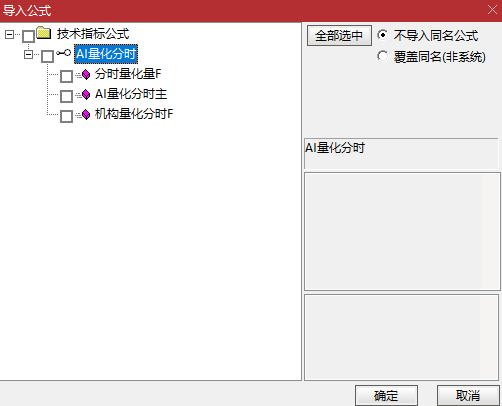Choose 覆盖同名(非系统) radio option
Image resolution: width=502 pixels, height=406 pixels.
tap(383, 56)
